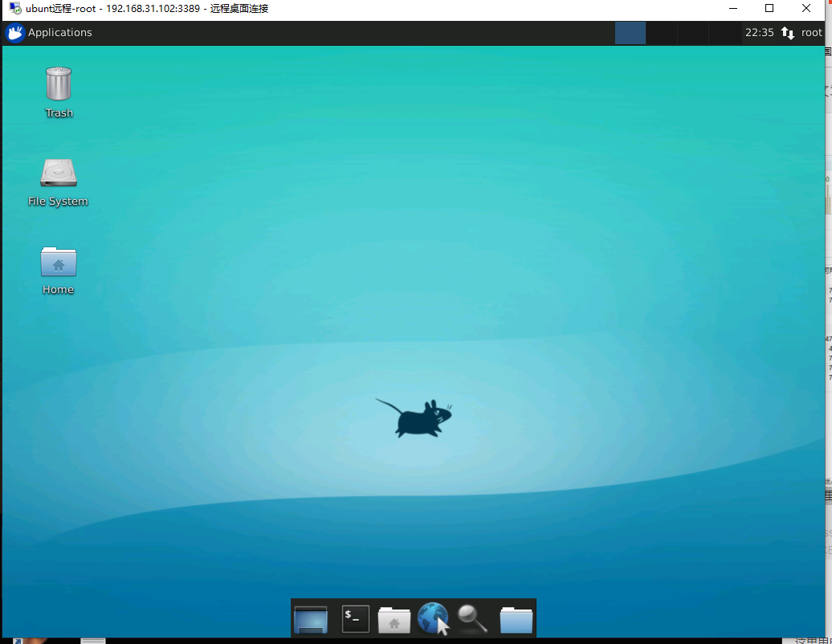This screenshot has height=644, width=832.
Task: Click the clock showing 22:35
Action: [x=759, y=32]
